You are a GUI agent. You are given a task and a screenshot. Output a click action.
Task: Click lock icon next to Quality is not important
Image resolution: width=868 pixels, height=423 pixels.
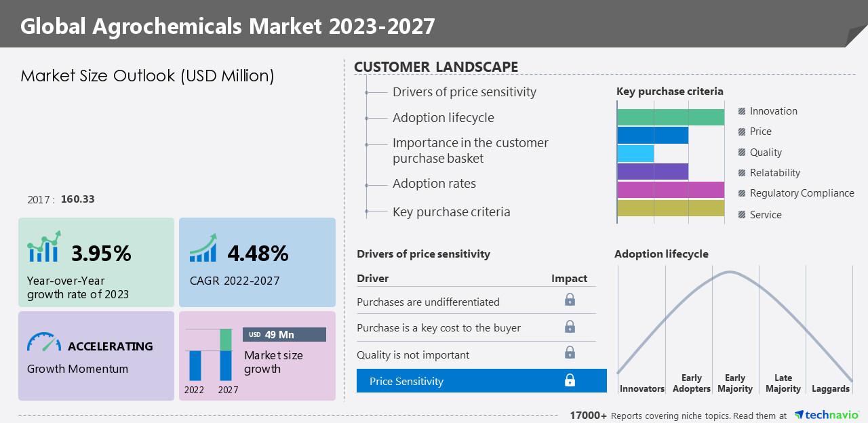pos(570,352)
